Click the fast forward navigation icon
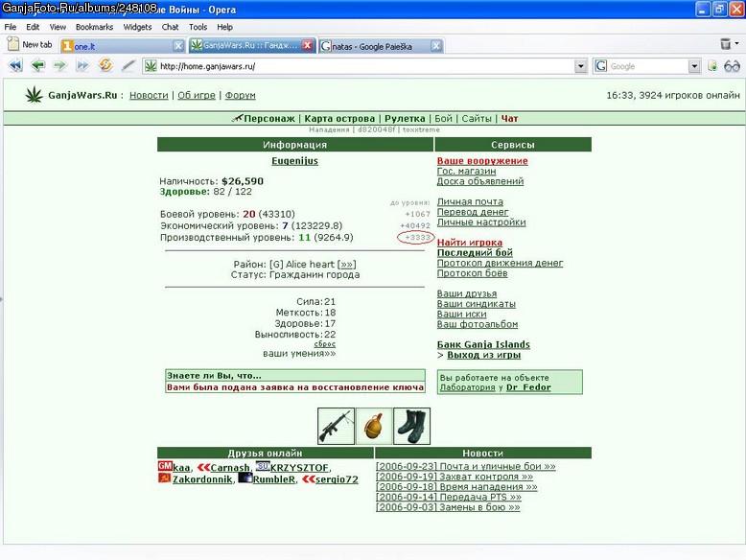This screenshot has width=746, height=560. tap(82, 65)
